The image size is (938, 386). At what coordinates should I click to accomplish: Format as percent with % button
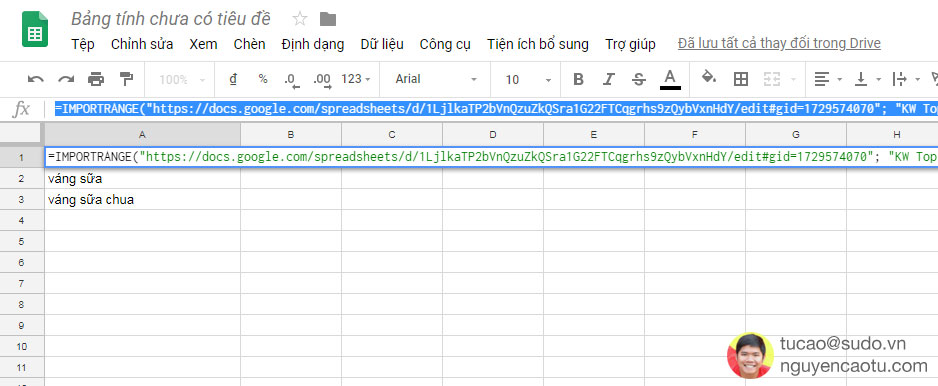(x=263, y=79)
